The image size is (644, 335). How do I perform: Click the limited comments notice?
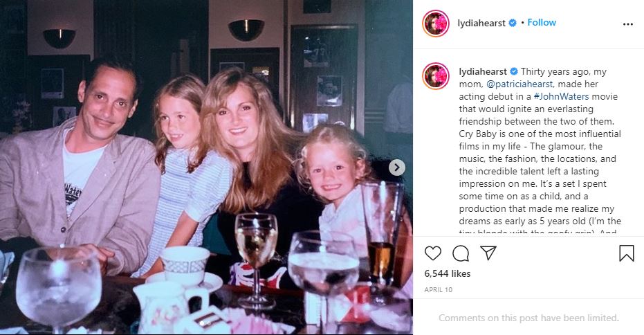click(528, 318)
